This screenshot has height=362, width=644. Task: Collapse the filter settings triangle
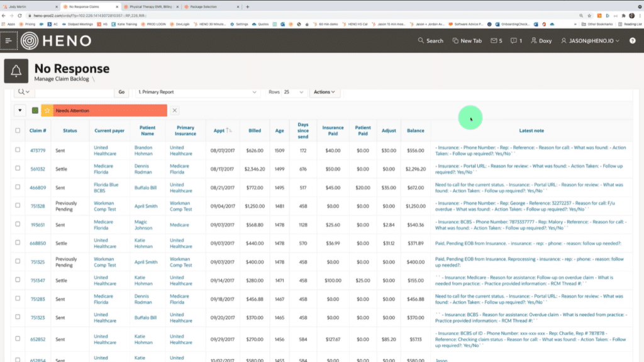[x=19, y=111]
